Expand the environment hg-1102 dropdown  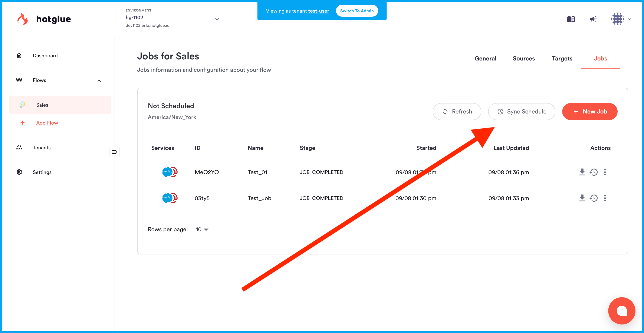tap(217, 19)
